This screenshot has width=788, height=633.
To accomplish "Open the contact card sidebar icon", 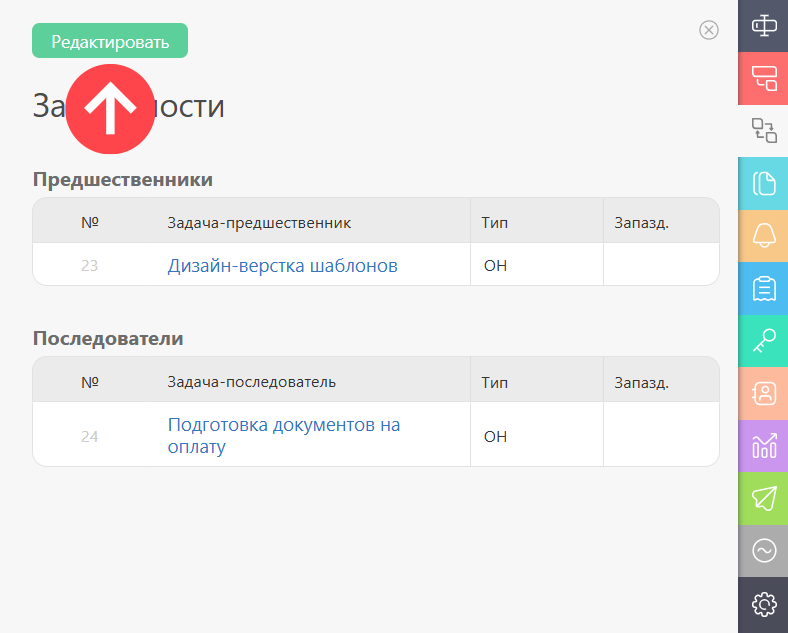I will coord(763,393).
